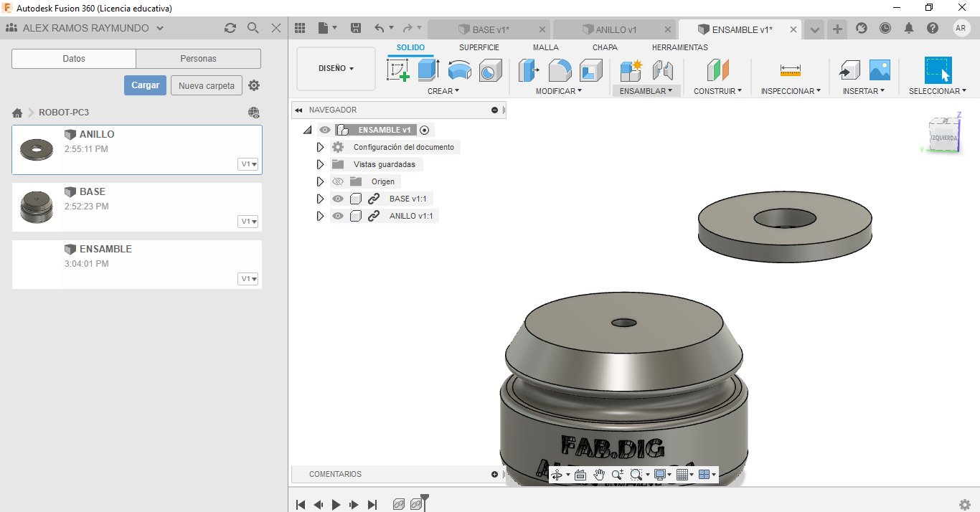Open the DISEÑO workspace dropdown
Image resolution: width=980 pixels, height=512 pixels.
tap(336, 69)
